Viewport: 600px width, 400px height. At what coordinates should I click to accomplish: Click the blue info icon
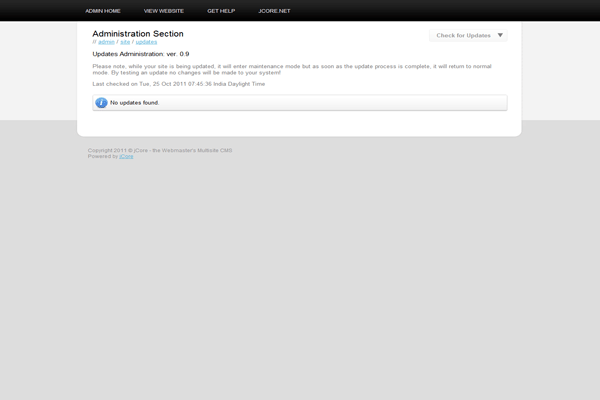click(101, 102)
